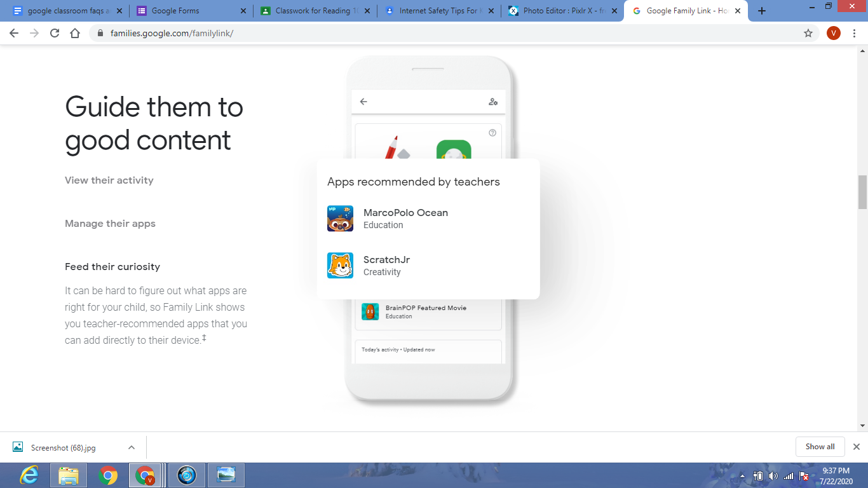Click the BrainPOP Featured Movie text
Viewport: 868px width, 488px height.
coord(426,308)
